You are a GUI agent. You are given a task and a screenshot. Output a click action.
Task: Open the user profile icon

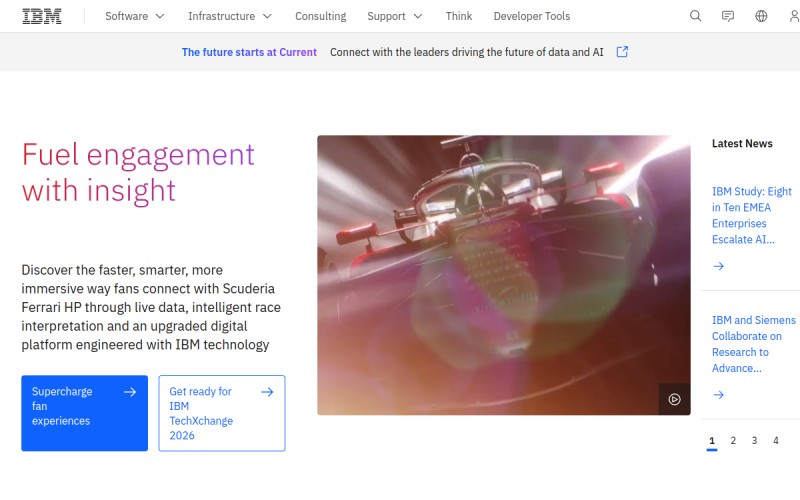click(794, 16)
